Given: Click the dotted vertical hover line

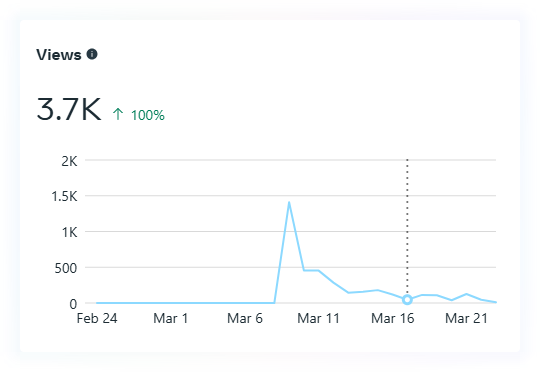Looking at the screenshot, I should click(407, 227).
